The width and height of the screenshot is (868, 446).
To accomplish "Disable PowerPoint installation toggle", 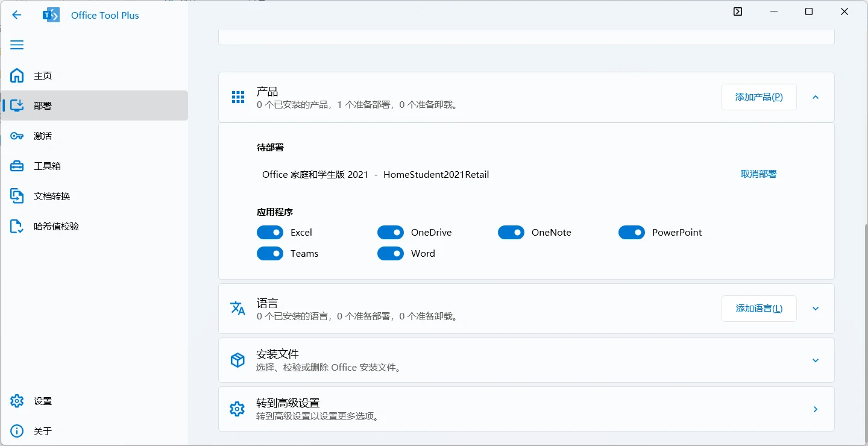I will pyautogui.click(x=632, y=233).
